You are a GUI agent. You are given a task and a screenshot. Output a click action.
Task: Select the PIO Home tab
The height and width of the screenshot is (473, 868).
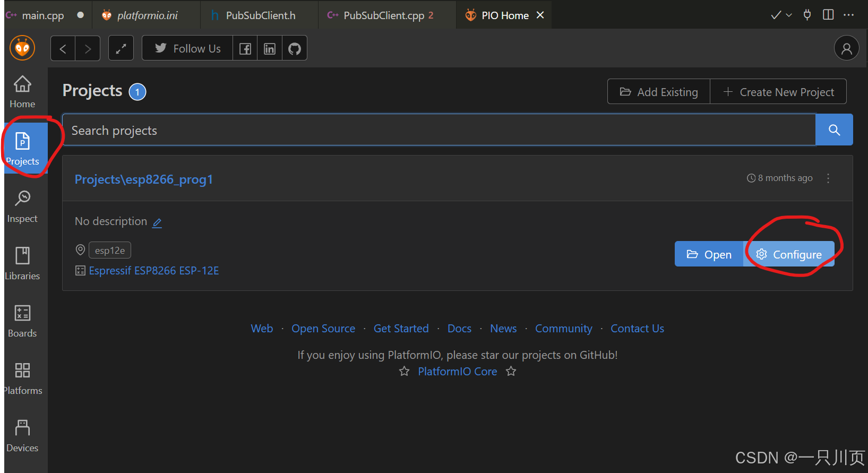(x=504, y=15)
